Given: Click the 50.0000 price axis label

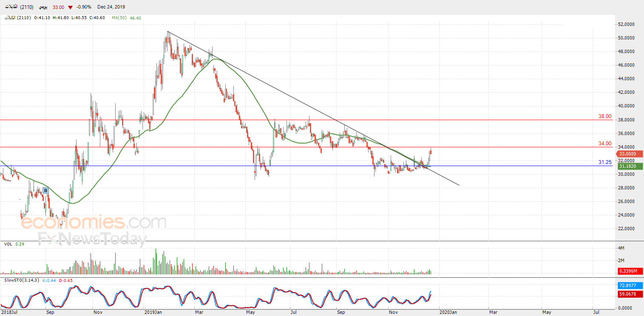Looking at the screenshot, I should [x=626, y=38].
